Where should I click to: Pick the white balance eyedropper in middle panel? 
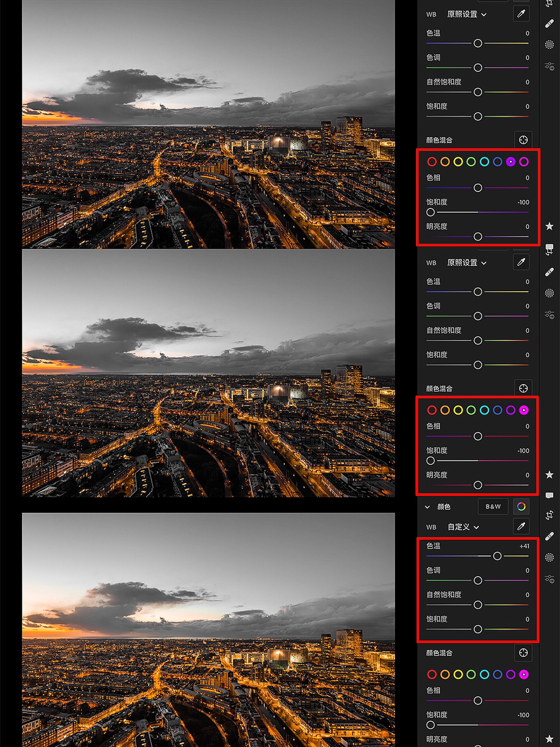[x=521, y=262]
